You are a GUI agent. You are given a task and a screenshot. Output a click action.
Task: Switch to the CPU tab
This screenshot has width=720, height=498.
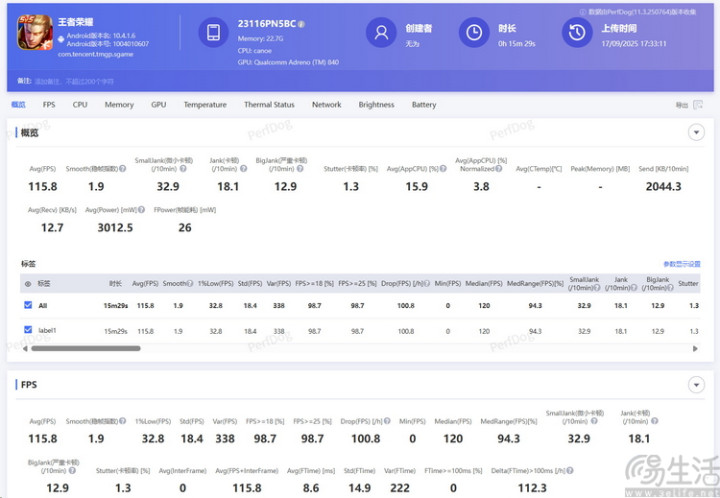tap(80, 104)
